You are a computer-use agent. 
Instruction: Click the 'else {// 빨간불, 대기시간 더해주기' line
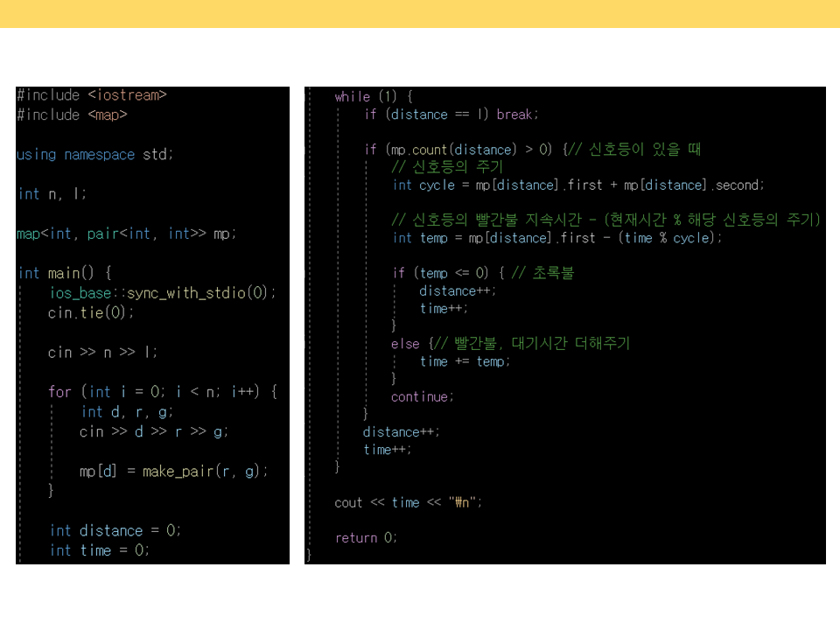click(510, 343)
